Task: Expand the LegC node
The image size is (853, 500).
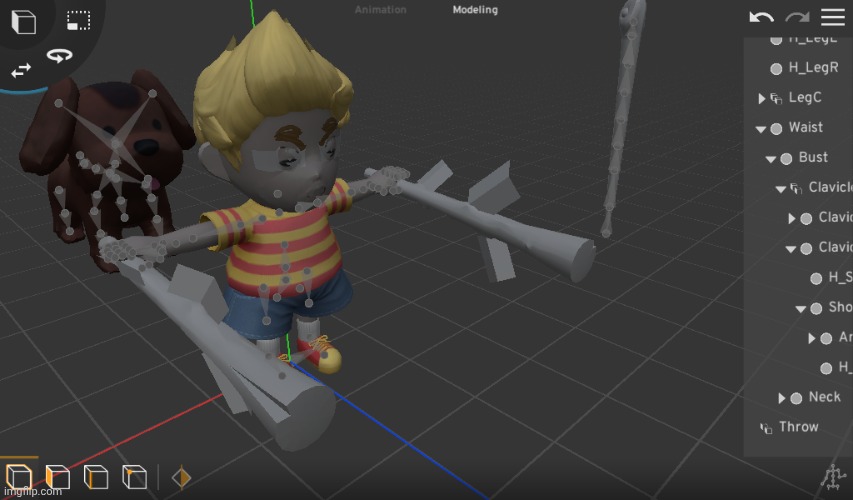Action: coord(762,98)
